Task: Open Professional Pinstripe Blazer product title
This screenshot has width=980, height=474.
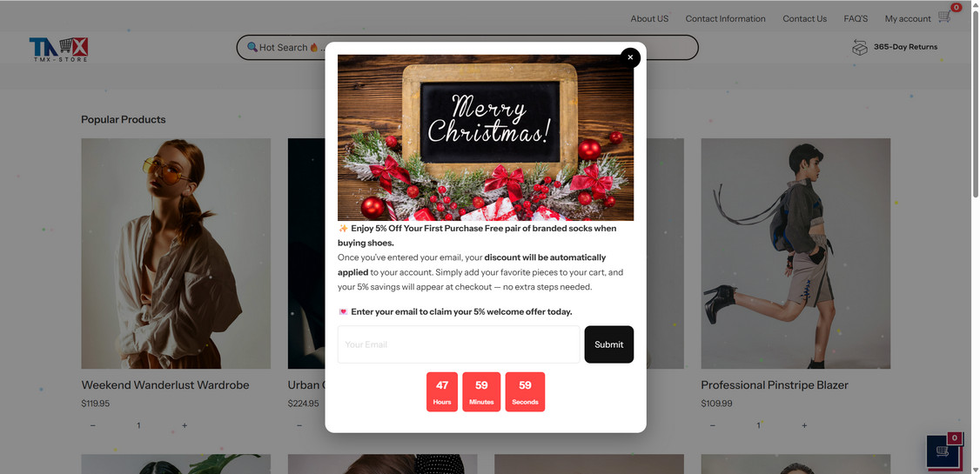Action: pyautogui.click(x=775, y=384)
